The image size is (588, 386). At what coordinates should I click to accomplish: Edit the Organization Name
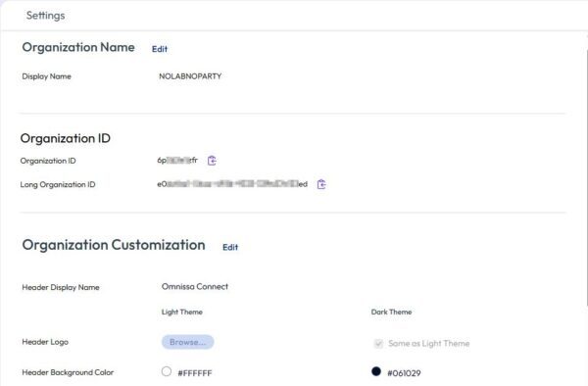pyautogui.click(x=160, y=49)
